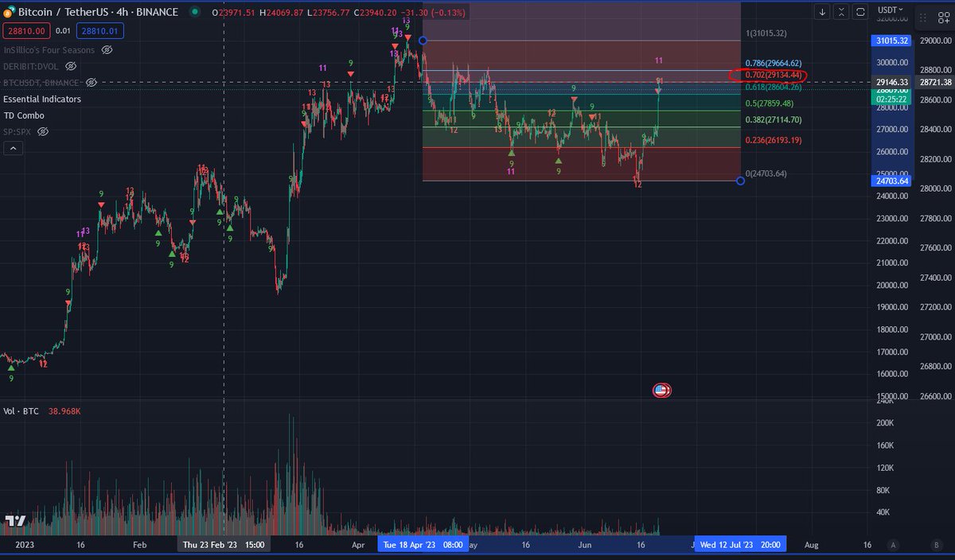Select the TD Combo legend entry
The height and width of the screenshot is (560, 955).
click(x=24, y=115)
